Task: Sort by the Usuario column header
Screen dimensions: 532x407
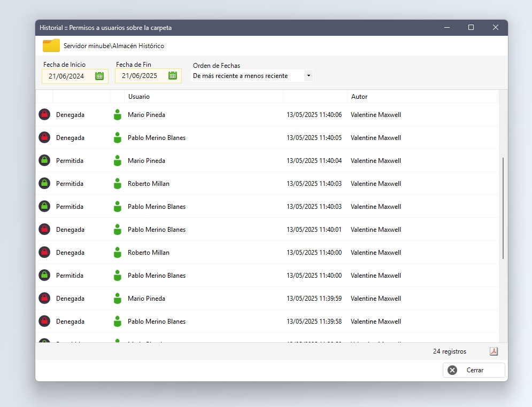Action: 204,97
